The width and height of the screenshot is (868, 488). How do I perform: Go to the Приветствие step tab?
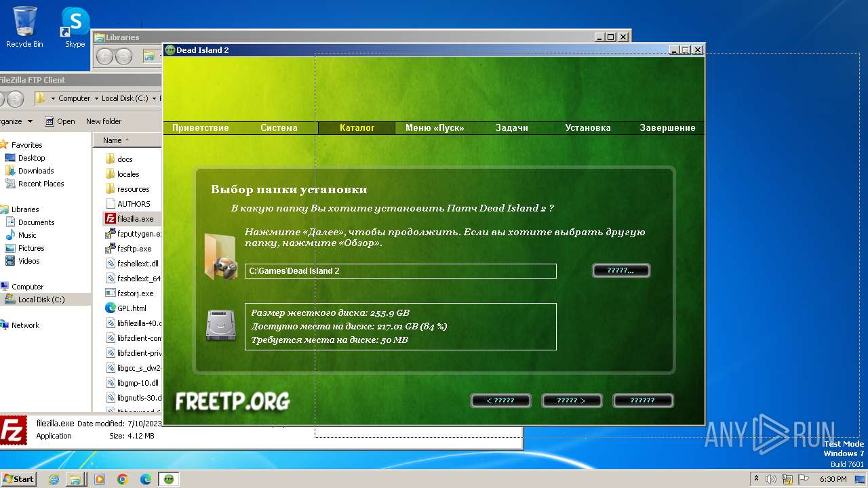point(201,127)
